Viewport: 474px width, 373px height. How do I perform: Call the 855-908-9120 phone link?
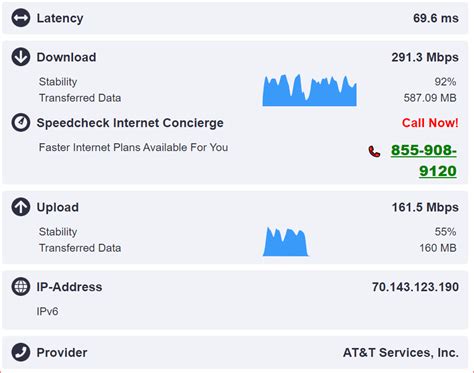point(424,160)
